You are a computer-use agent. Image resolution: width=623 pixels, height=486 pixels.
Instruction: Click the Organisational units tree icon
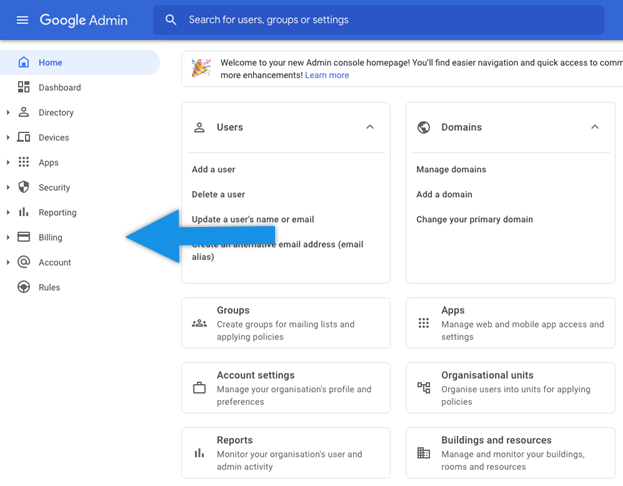(x=424, y=388)
